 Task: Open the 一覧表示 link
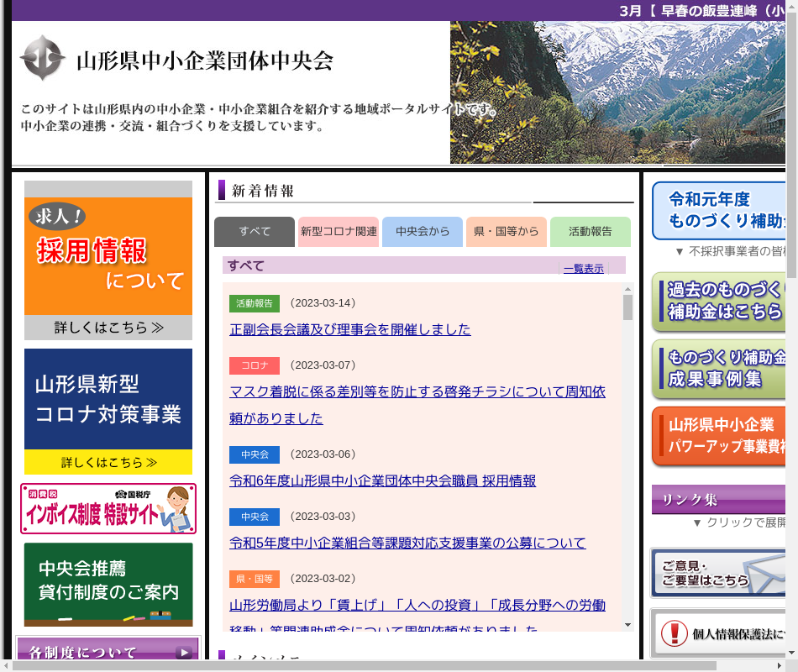pyautogui.click(x=583, y=269)
